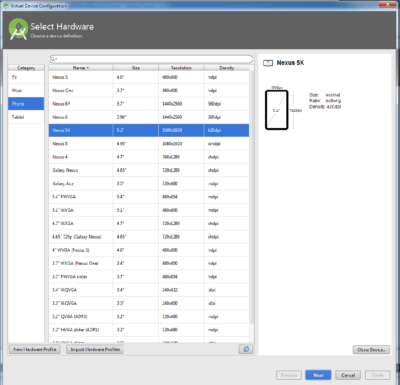Select the 3.4" WQVGA device row
Screen dimensions: 400x385
pyautogui.click(x=149, y=290)
